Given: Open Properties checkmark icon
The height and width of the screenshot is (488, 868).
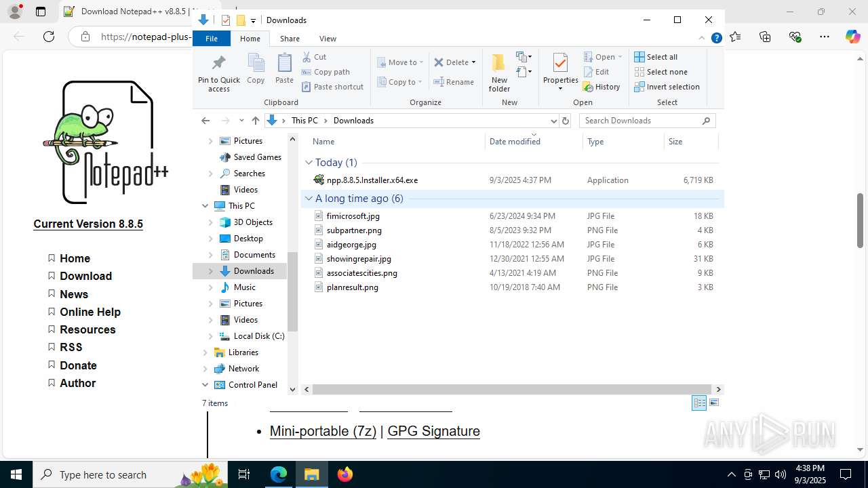Looking at the screenshot, I should point(560,63).
